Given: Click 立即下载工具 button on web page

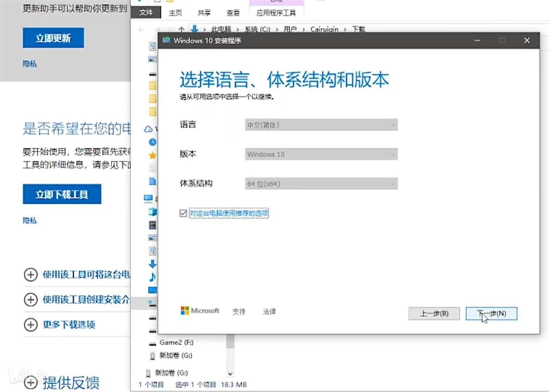Looking at the screenshot, I should pyautogui.click(x=62, y=194).
